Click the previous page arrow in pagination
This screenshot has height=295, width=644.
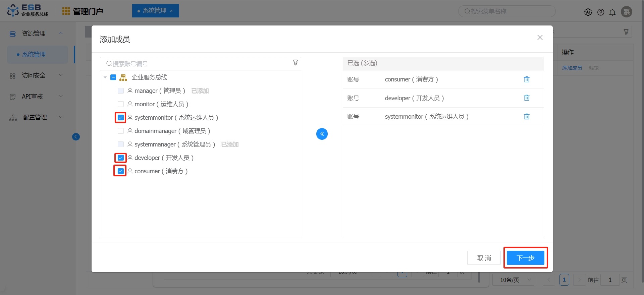(x=549, y=280)
